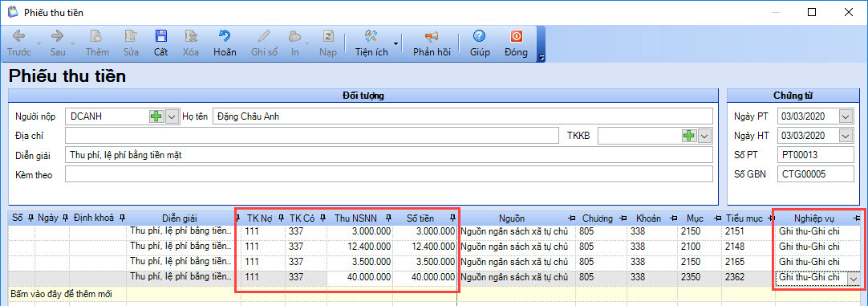Toggle pin on Mục column header
Viewport: 868px width, 306px height.
point(717,218)
